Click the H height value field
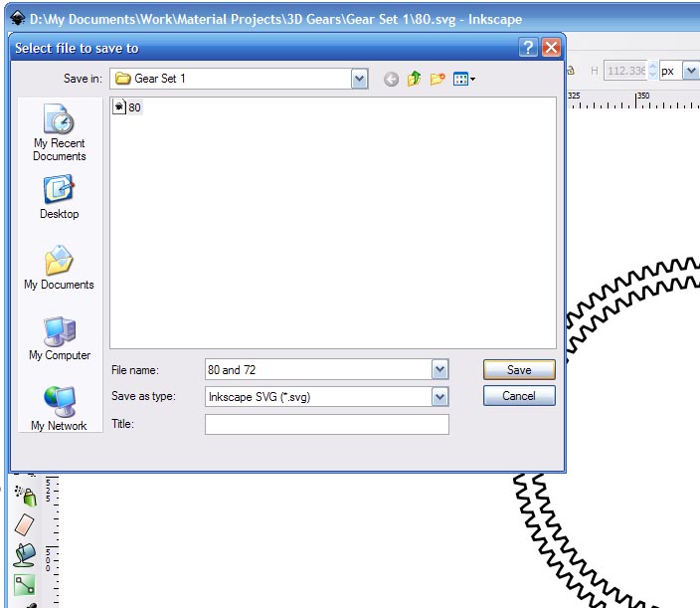Image resolution: width=700 pixels, height=608 pixels. tap(625, 71)
